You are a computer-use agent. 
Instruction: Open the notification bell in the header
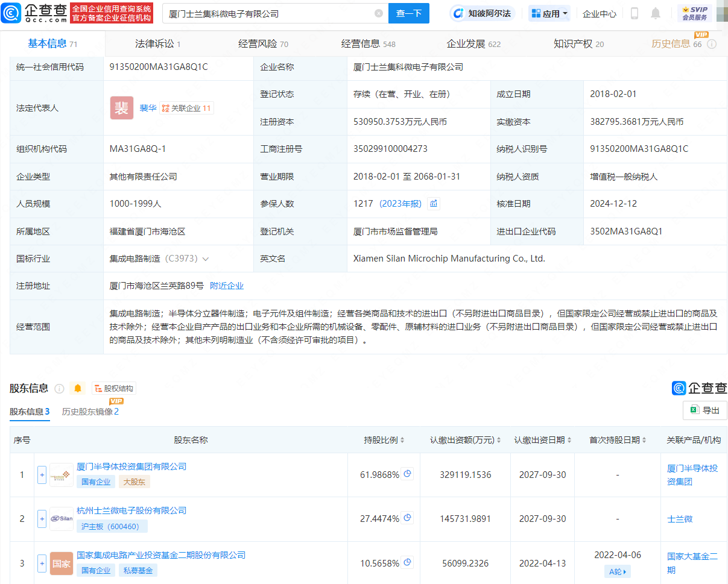656,13
